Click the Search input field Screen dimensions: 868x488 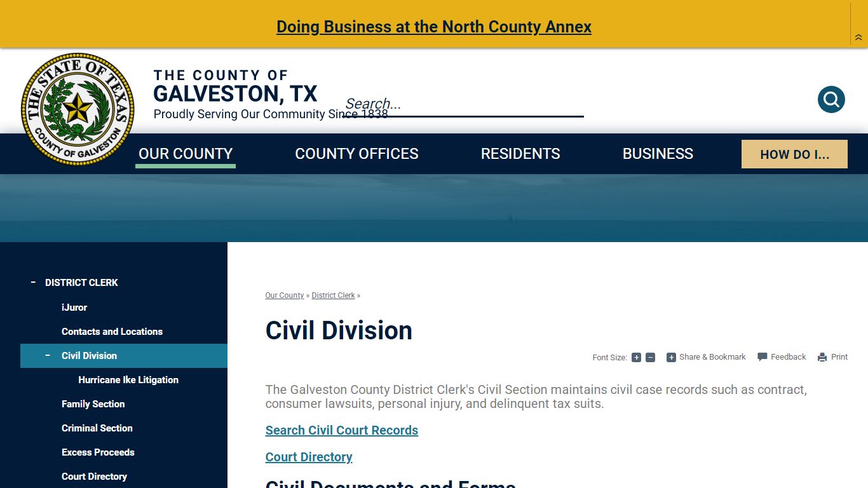(x=463, y=104)
